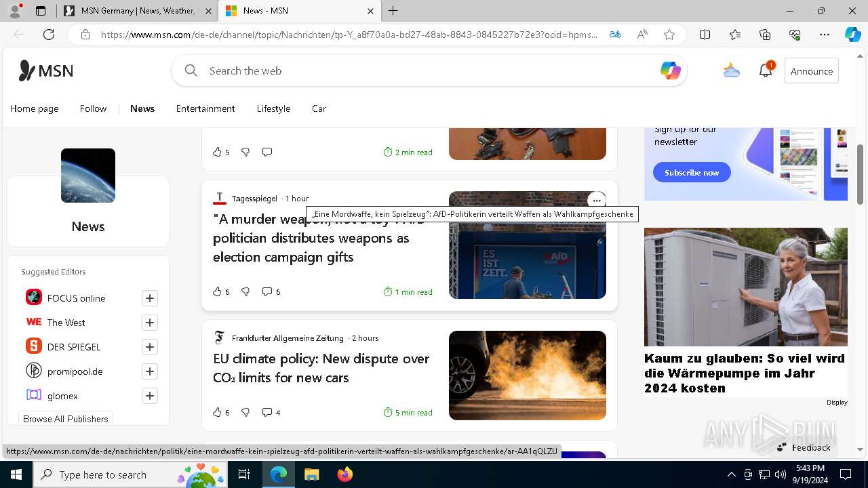
Task: Open the tab actions menu icon
Action: tap(41, 11)
